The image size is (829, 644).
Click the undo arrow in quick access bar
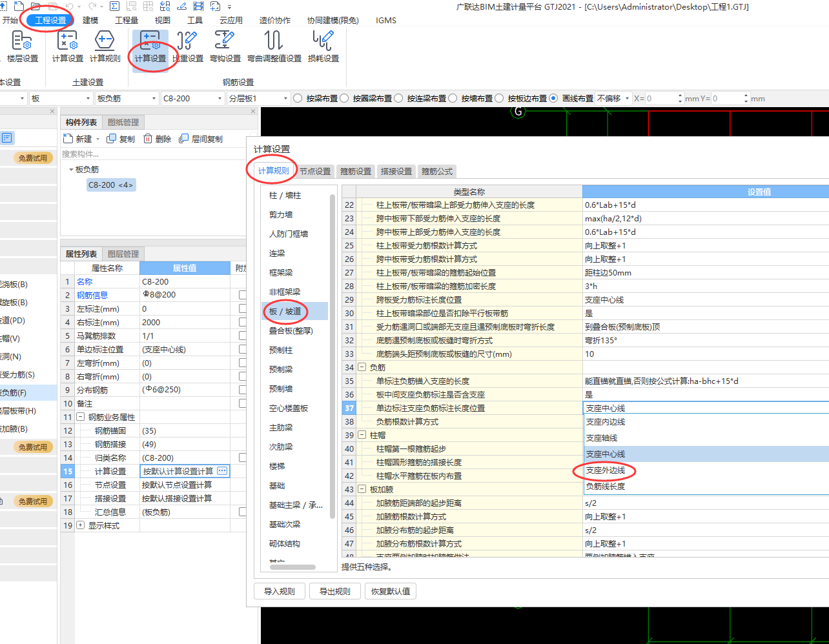coord(70,6)
